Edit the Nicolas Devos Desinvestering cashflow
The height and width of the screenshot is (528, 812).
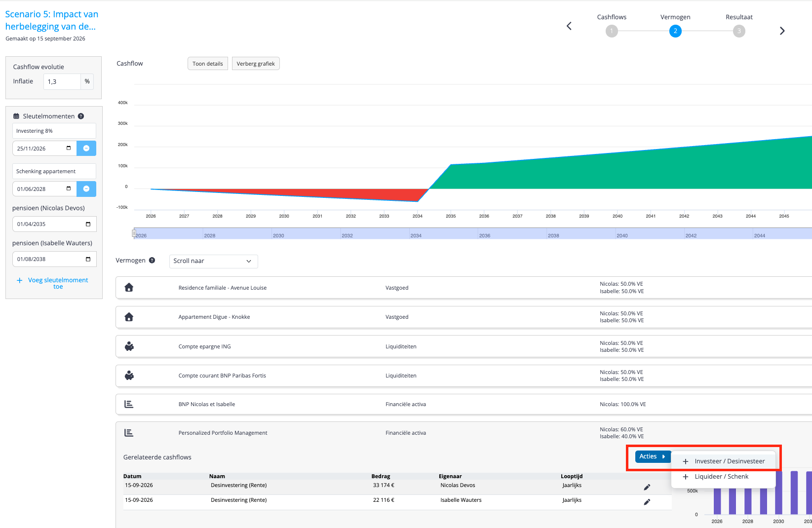coord(647,487)
